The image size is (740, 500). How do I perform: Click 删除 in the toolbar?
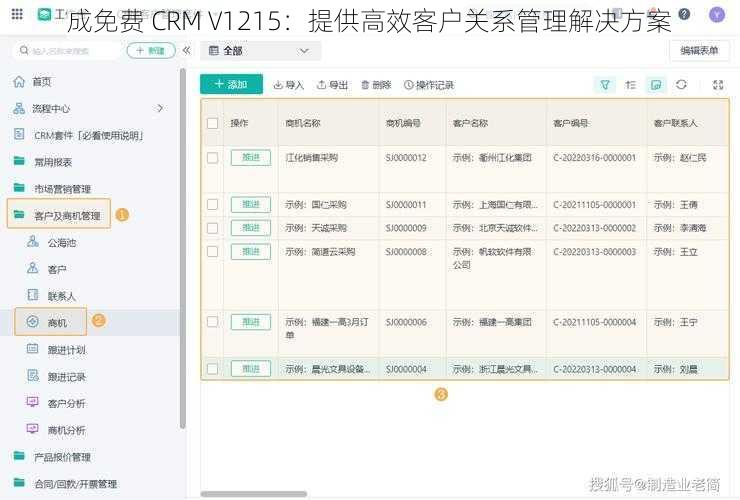point(376,85)
